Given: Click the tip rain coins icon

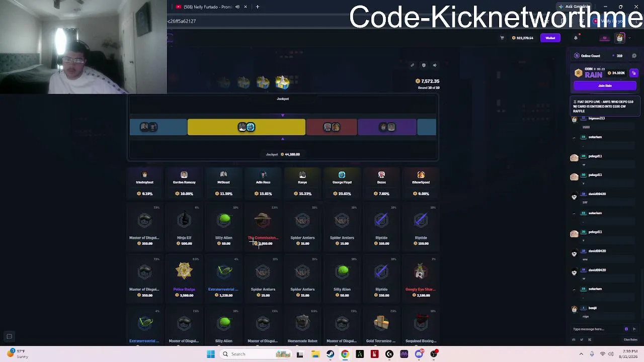Looking at the screenshot, I should 634,73.
